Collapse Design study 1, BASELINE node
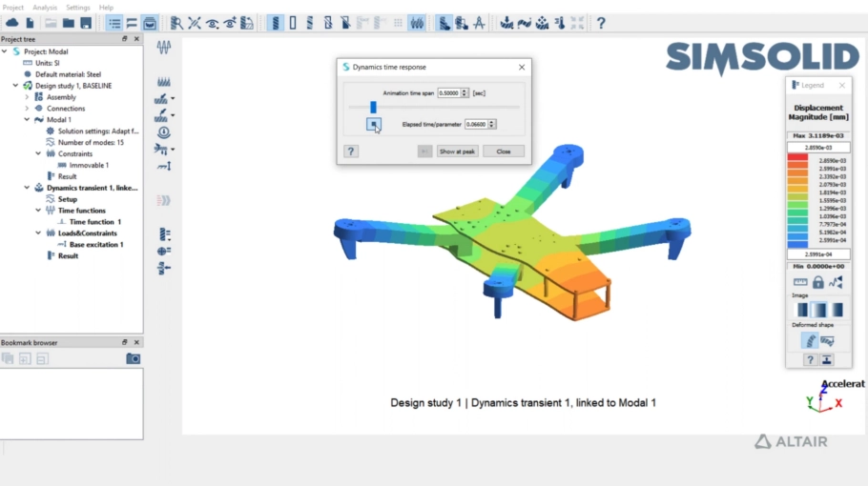 [x=15, y=86]
